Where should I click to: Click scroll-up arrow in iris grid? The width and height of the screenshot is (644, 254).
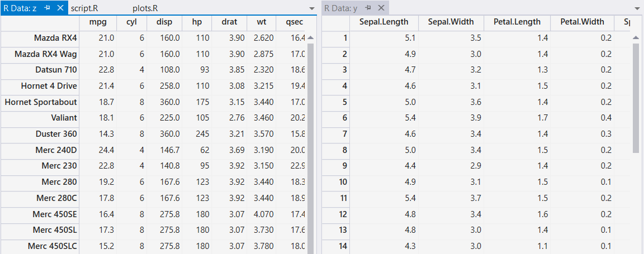tap(636, 38)
